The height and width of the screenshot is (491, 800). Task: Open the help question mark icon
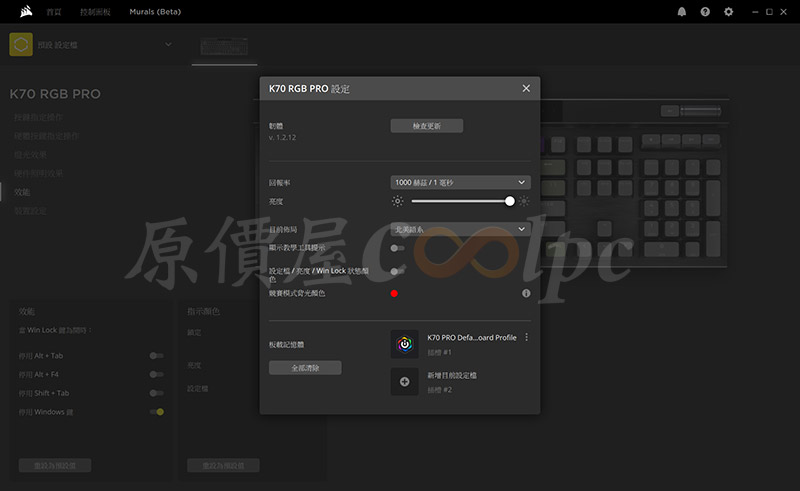click(705, 12)
